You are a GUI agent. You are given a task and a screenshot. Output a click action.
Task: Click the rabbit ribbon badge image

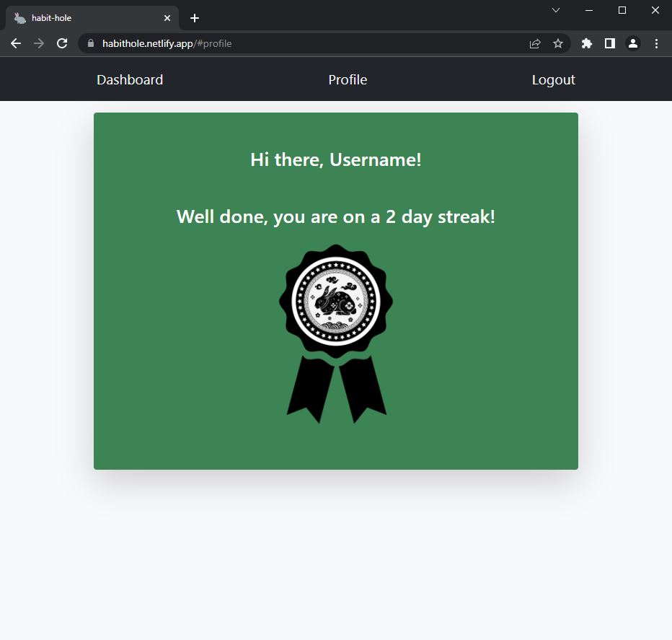[336, 333]
